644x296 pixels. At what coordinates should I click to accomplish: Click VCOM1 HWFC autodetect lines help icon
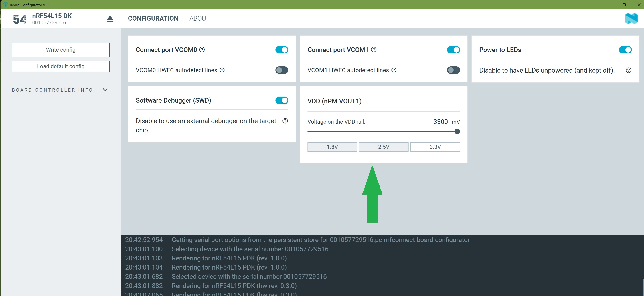[394, 70]
